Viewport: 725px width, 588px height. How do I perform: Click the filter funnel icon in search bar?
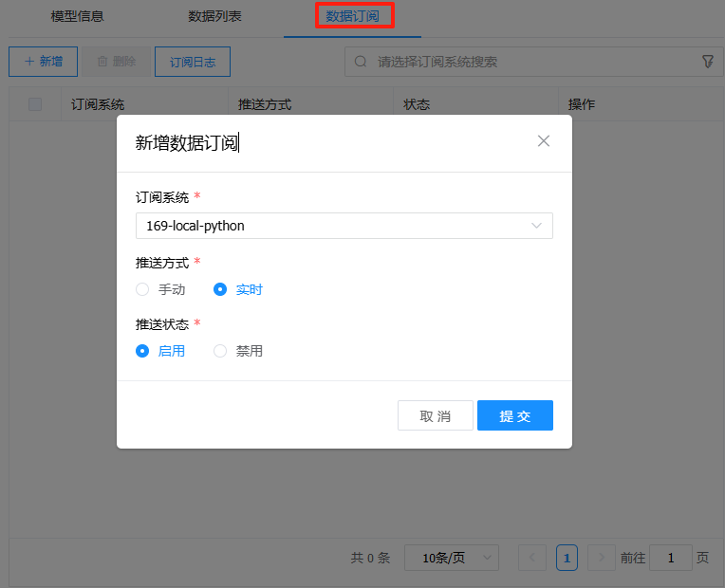click(x=708, y=62)
